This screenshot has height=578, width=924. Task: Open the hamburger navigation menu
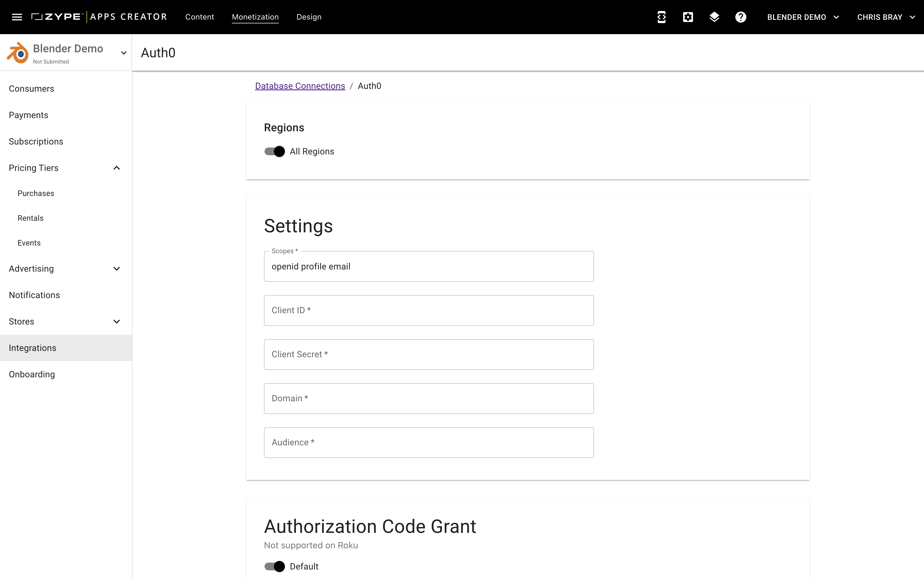tap(17, 17)
